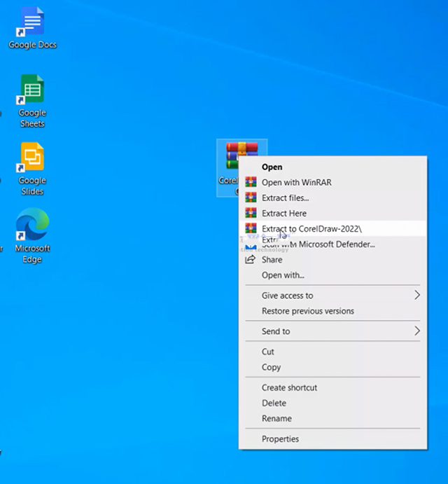This screenshot has height=484, width=448.
Task: Expand the Give access to submenu arrow
Action: (x=417, y=296)
